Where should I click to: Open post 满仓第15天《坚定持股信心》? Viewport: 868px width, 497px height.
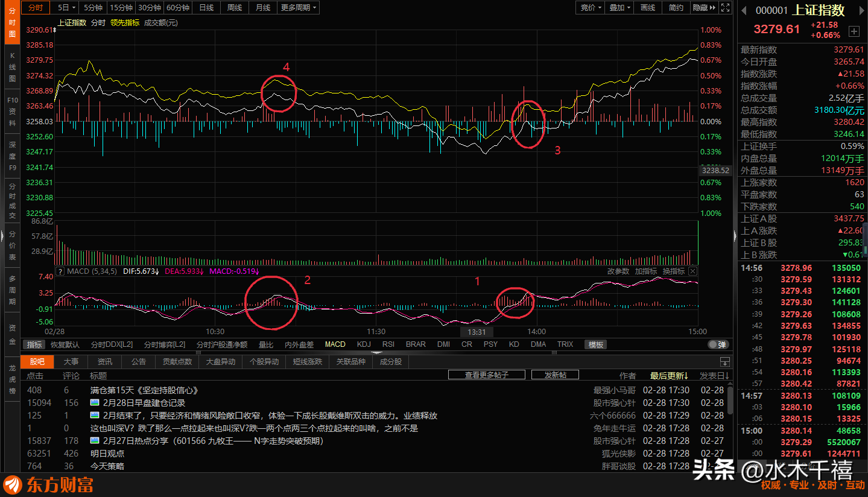tap(144, 390)
